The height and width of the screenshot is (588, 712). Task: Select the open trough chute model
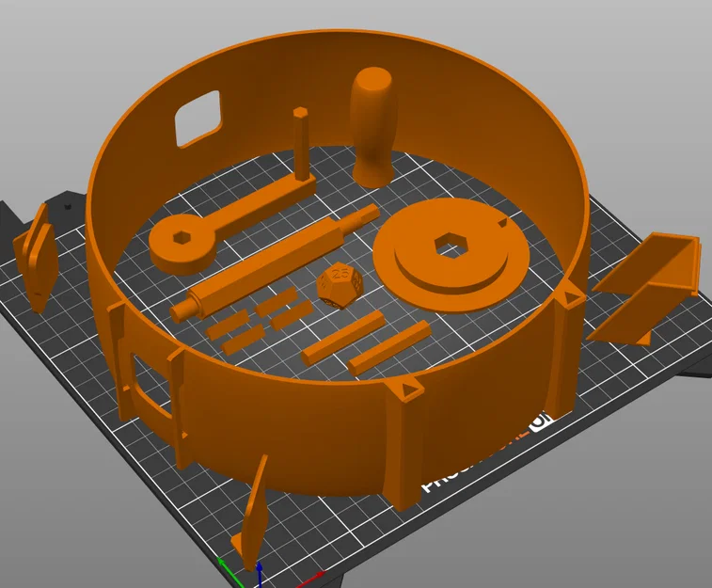click(645, 291)
